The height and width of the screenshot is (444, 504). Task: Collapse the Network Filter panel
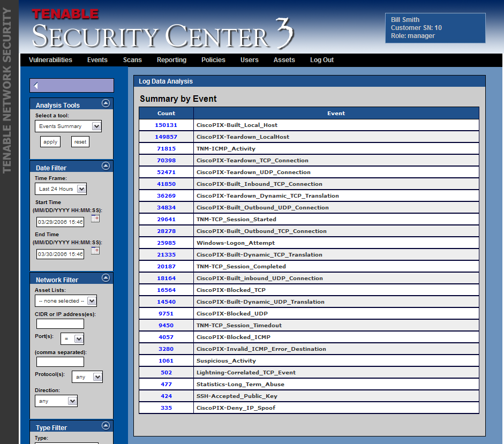(106, 278)
